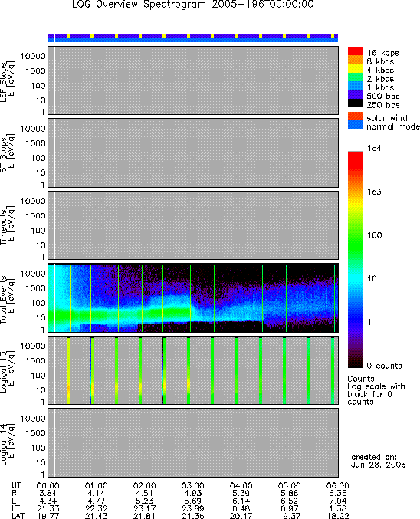This screenshot has width=420, height=519.
Task: Click the 100 counts green color bar region
Action: (355, 235)
